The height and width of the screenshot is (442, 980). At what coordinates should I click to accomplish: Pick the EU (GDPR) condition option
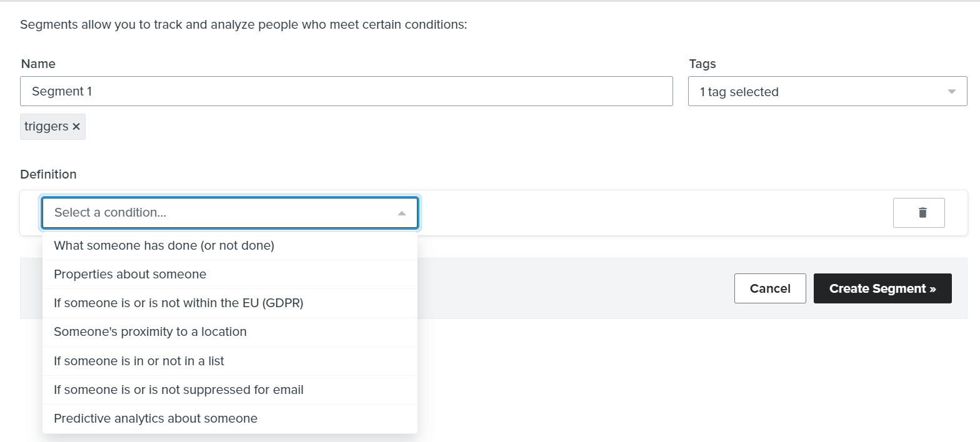(x=178, y=303)
